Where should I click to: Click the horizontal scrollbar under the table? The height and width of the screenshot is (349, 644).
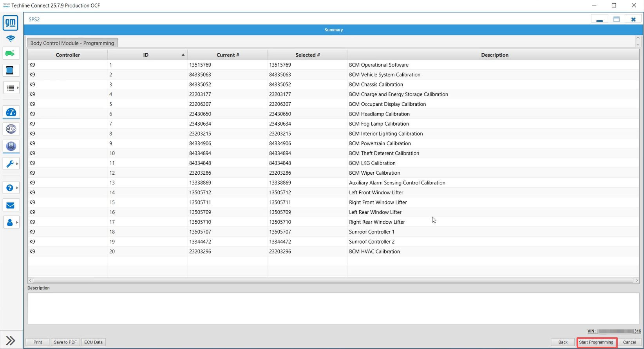333,280
